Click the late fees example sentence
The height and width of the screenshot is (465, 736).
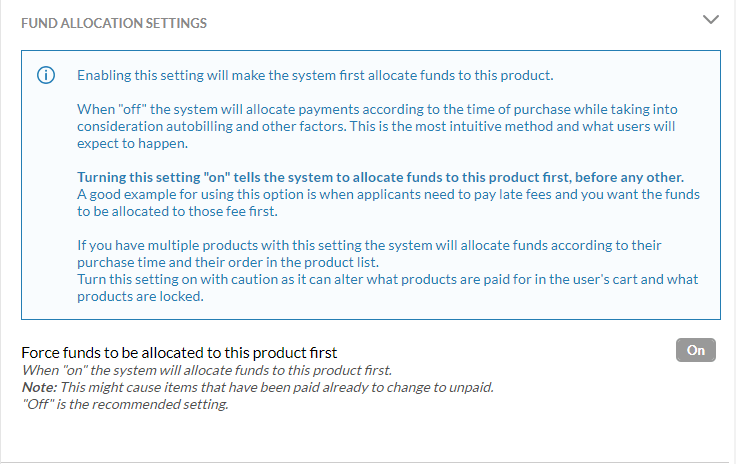pos(388,193)
